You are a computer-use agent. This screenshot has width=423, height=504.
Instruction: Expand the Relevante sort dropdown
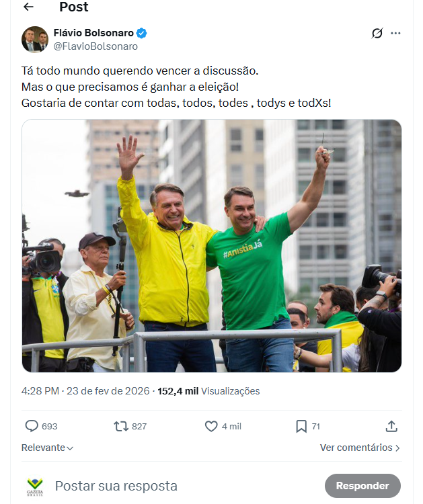tap(47, 448)
